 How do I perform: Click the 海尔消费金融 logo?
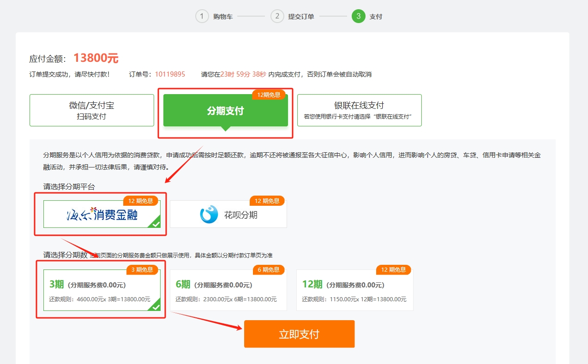click(102, 215)
